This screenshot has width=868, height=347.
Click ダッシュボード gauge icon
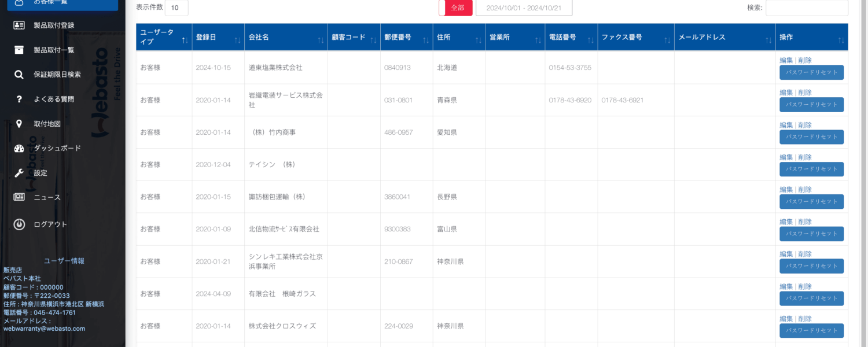tap(19, 148)
